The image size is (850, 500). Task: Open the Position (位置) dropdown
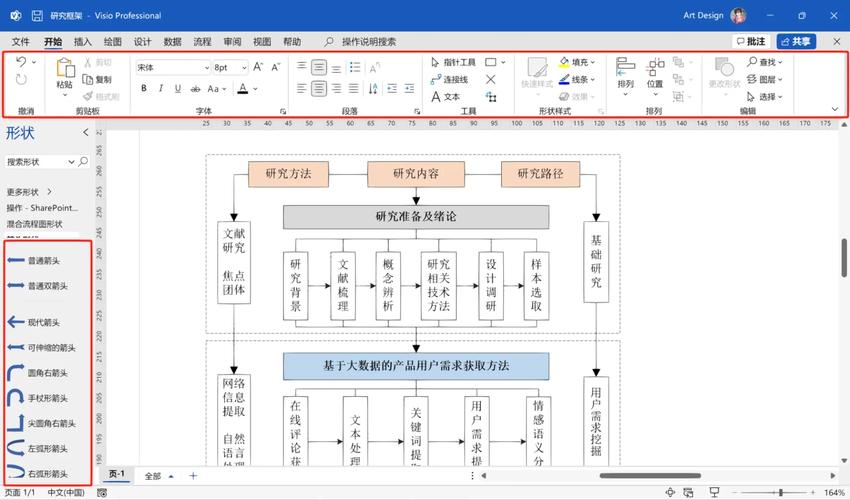pos(655,78)
